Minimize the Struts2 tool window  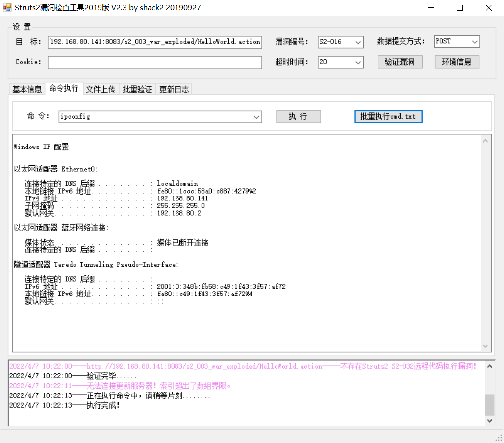[431, 8]
